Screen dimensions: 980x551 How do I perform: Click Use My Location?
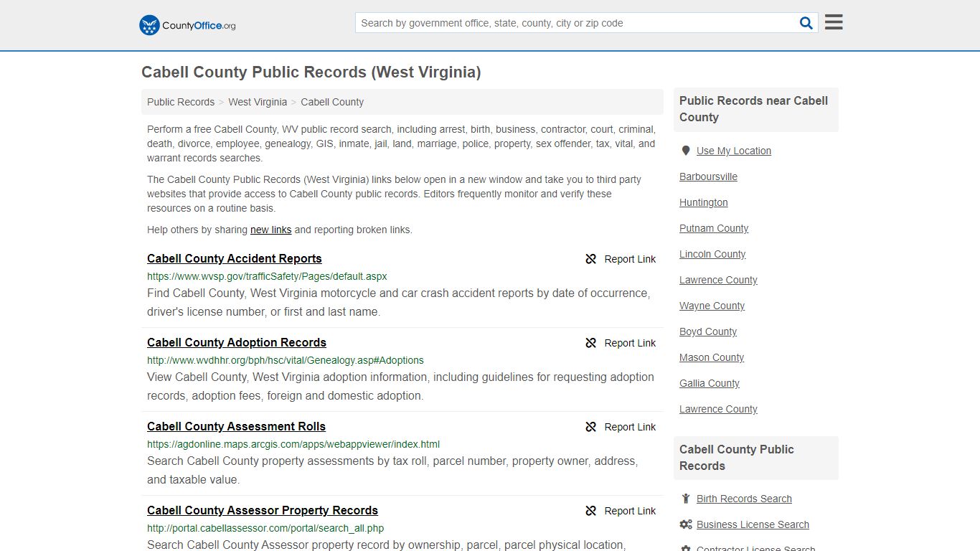(734, 151)
